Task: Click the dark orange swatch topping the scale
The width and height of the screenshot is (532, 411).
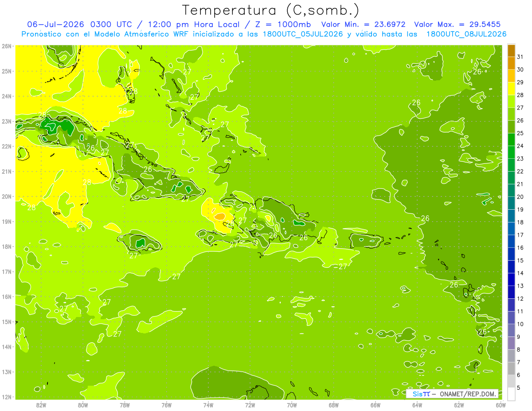Action: pyautogui.click(x=511, y=51)
